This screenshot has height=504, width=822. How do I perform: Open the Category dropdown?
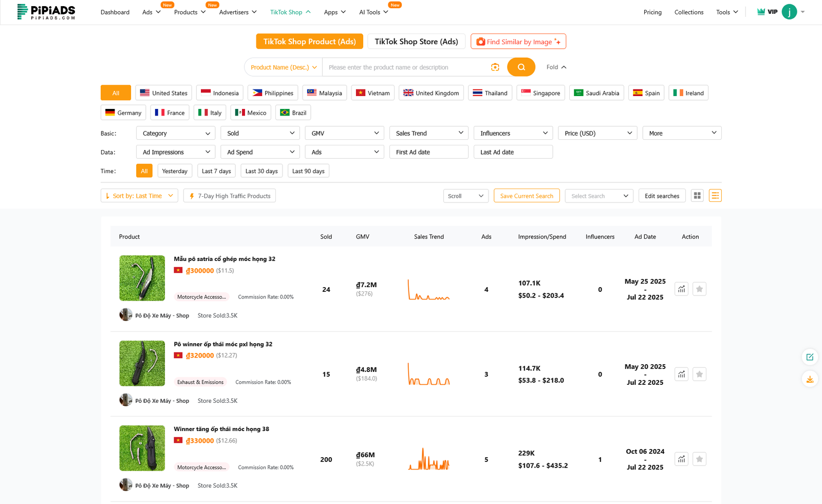pyautogui.click(x=176, y=133)
